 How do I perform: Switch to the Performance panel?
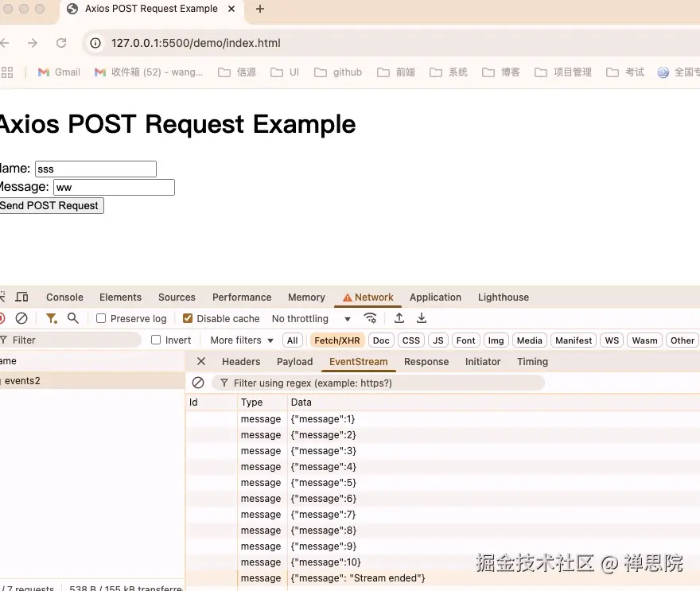click(242, 297)
